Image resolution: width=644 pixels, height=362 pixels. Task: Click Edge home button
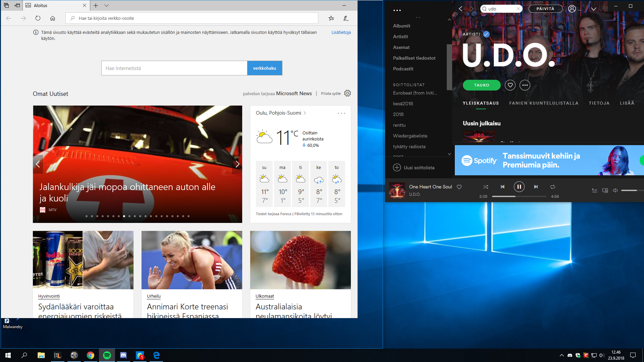click(53, 18)
